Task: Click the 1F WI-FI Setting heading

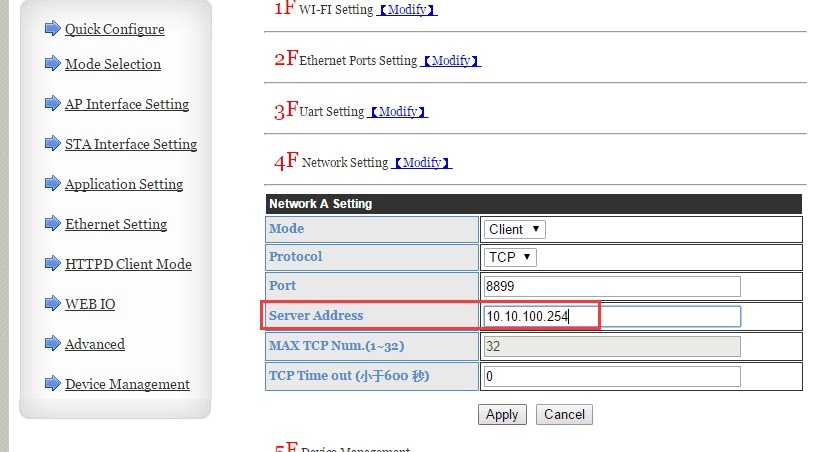Action: (x=324, y=8)
